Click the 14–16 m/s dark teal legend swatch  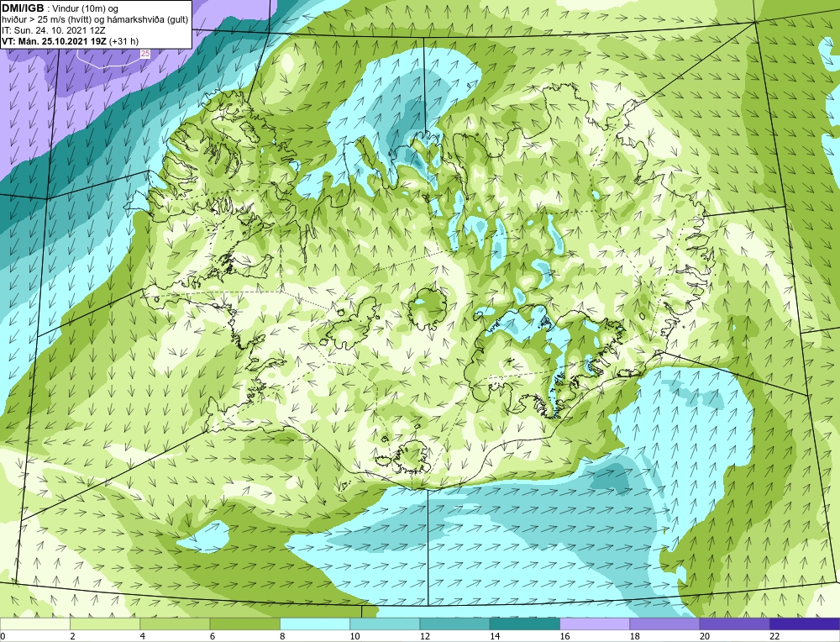pyautogui.click(x=525, y=624)
